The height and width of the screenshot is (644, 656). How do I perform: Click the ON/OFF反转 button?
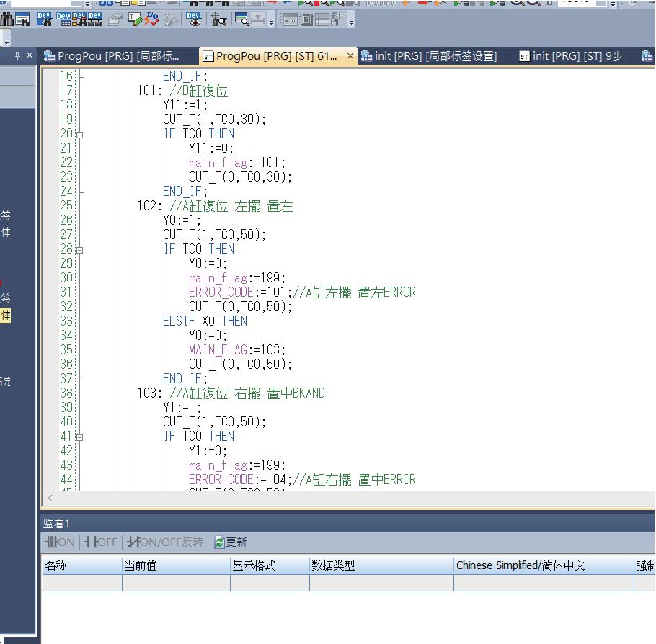click(165, 542)
